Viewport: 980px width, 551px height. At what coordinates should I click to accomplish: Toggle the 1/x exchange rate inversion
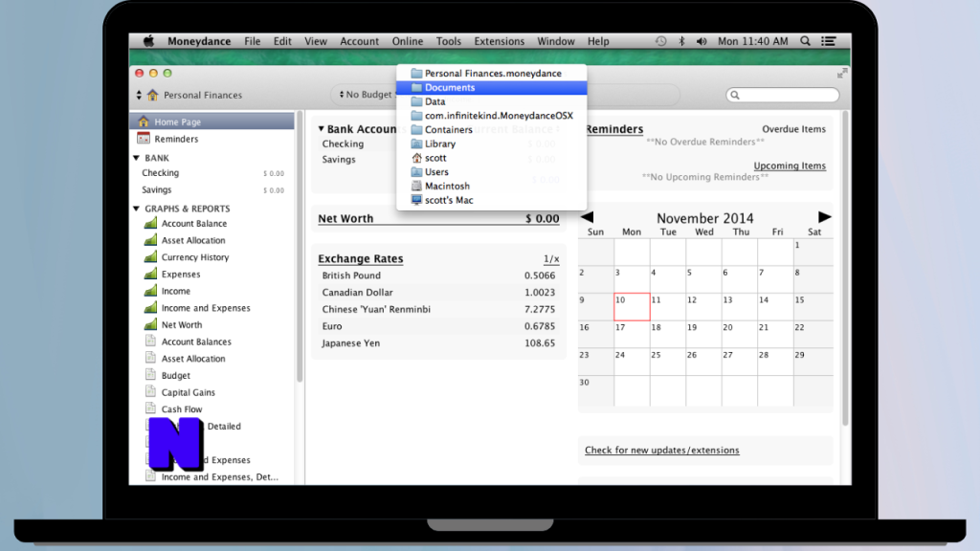pyautogui.click(x=551, y=258)
